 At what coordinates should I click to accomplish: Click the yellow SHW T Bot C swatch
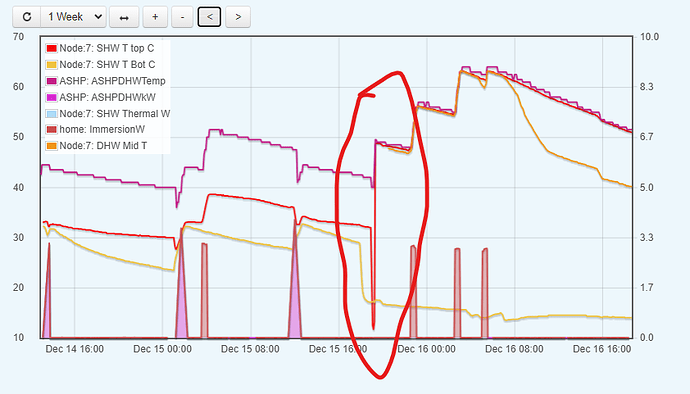[x=51, y=65]
